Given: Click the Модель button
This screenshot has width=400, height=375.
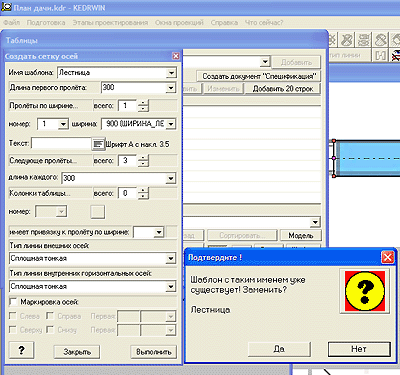Looking at the screenshot, I should click(301, 236).
